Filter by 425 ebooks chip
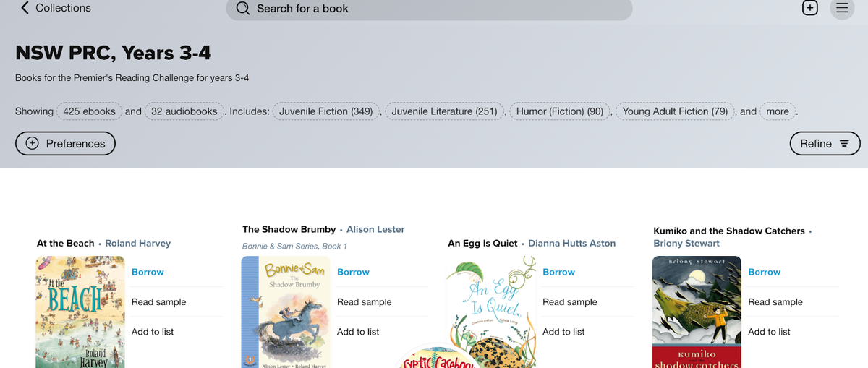This screenshot has width=868, height=368. 89,111
